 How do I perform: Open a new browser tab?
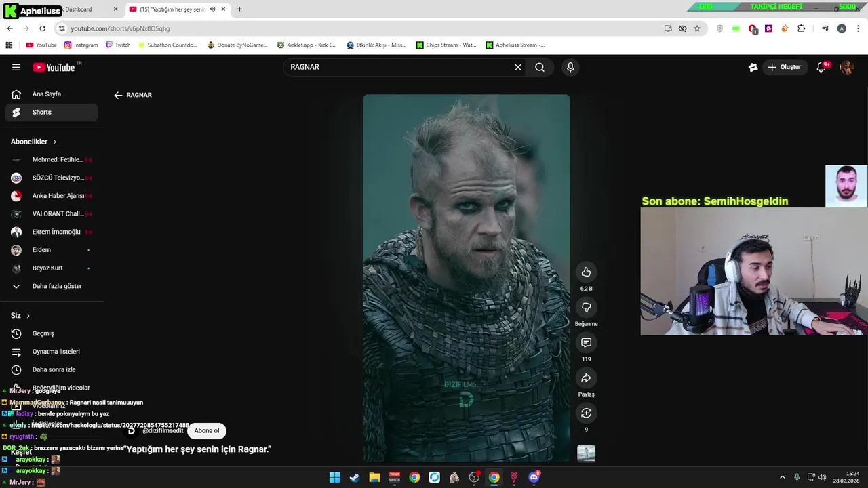click(239, 9)
